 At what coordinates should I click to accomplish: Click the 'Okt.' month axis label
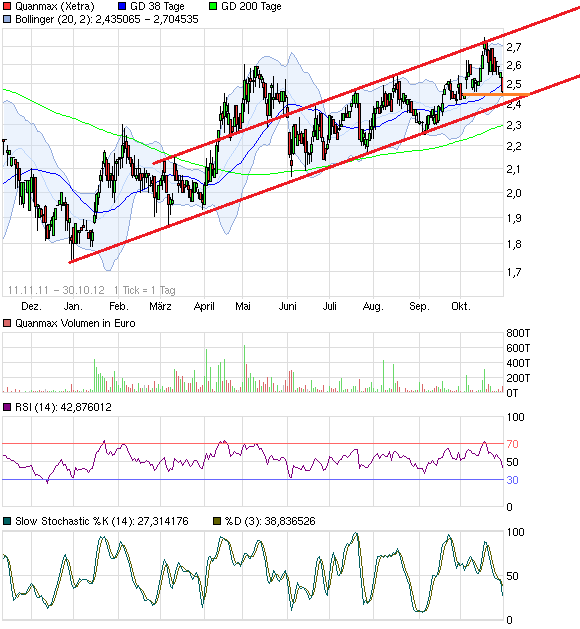(460, 306)
